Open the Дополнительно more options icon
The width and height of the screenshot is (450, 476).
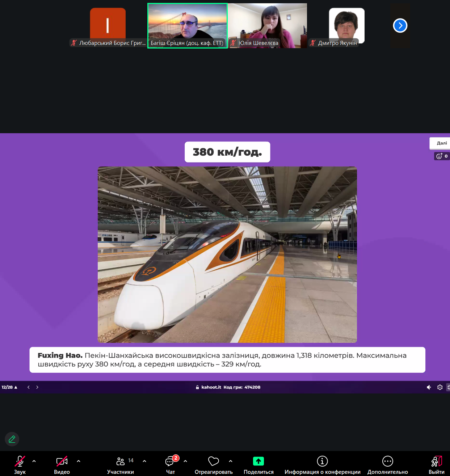point(387,461)
